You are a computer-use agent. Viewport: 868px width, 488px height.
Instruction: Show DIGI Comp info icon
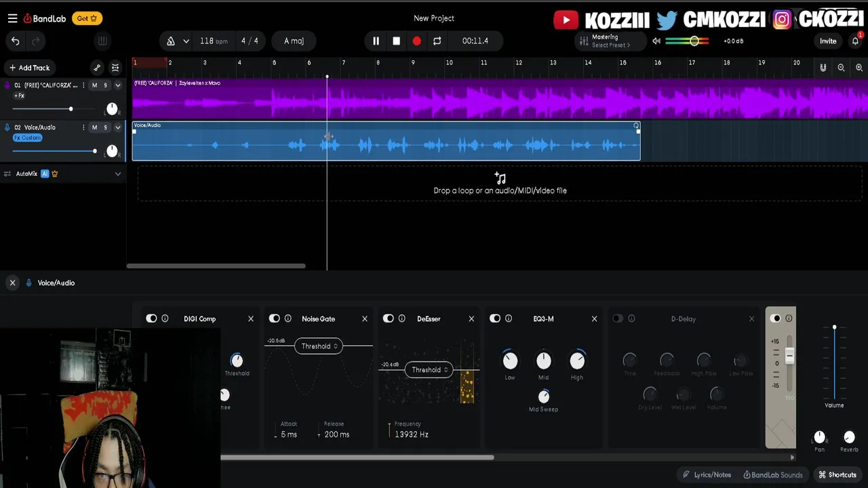point(165,319)
